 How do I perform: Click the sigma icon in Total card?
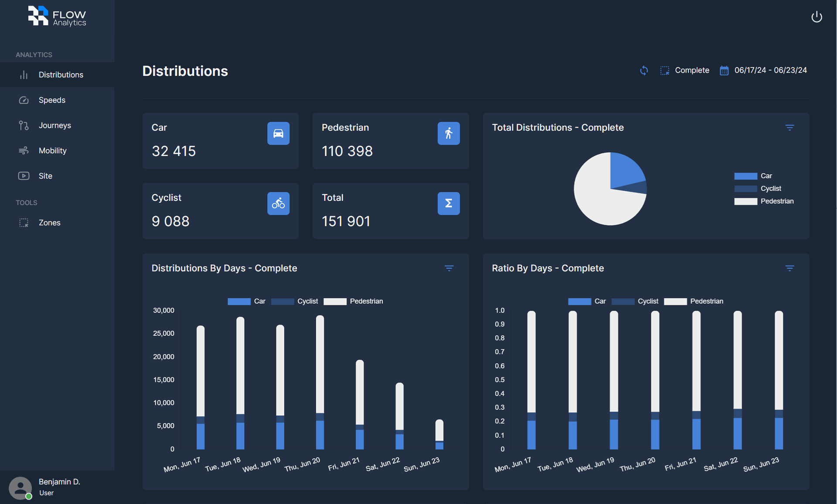(x=448, y=203)
